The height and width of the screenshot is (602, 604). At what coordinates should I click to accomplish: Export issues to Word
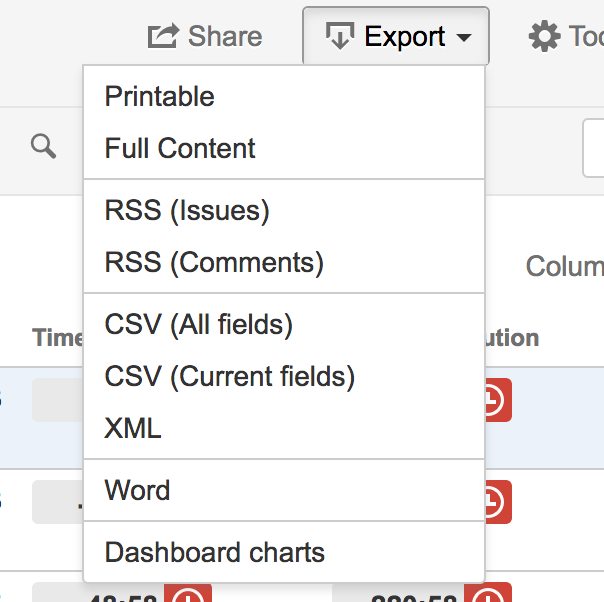(138, 491)
